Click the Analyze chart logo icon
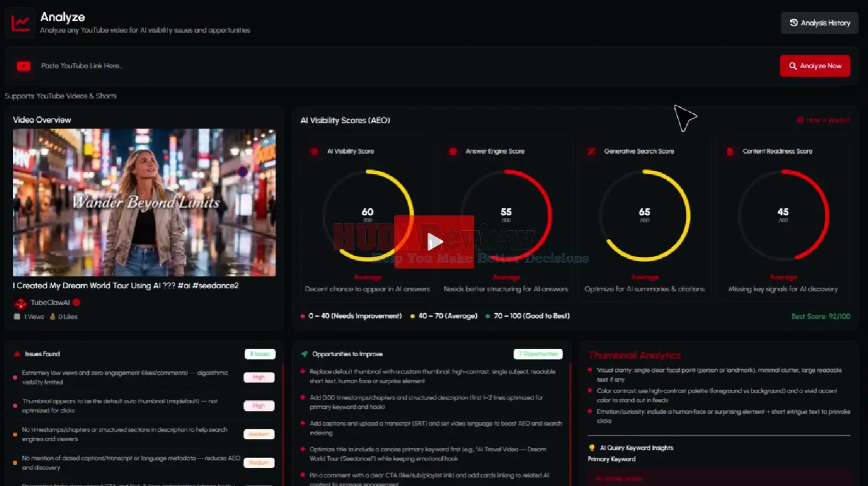Image resolution: width=868 pixels, height=486 pixels. tap(20, 23)
